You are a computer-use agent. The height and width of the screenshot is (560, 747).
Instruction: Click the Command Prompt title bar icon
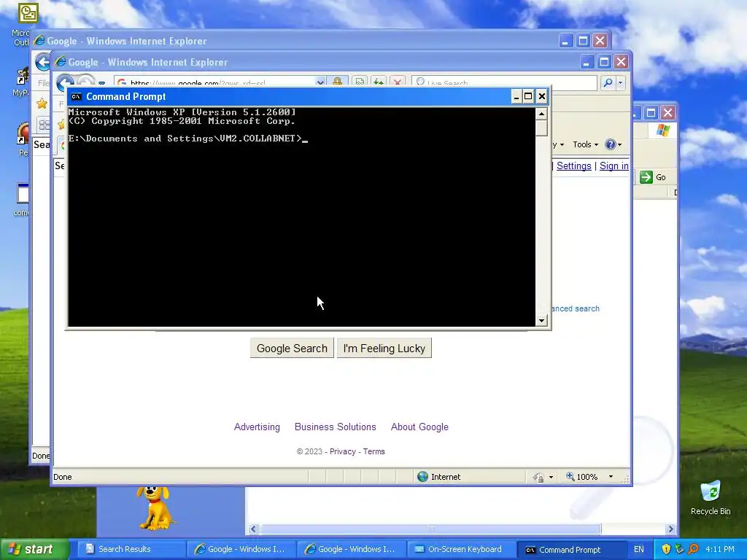tap(76, 97)
